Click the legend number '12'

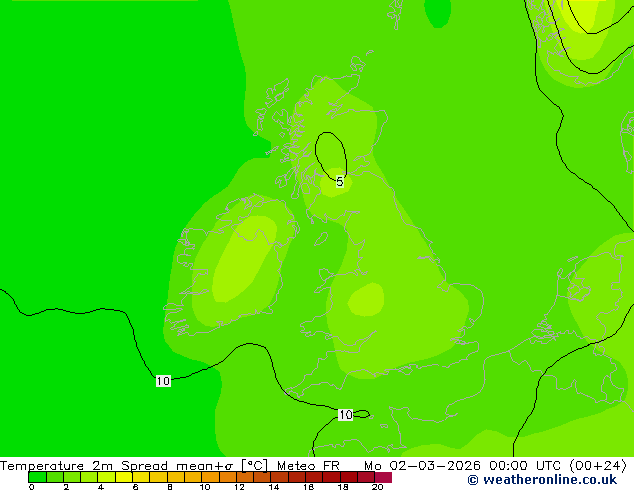[x=239, y=487]
